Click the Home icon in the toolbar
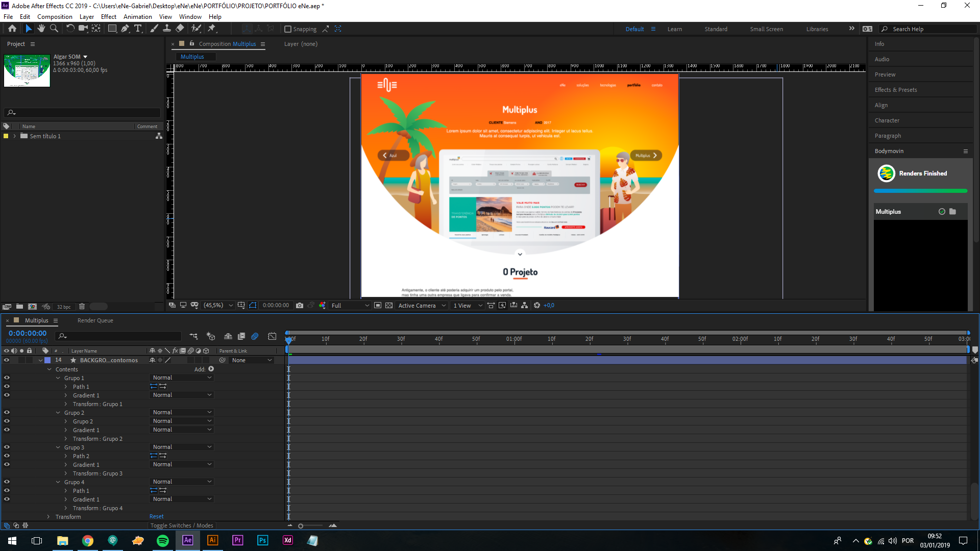 tap(12, 29)
